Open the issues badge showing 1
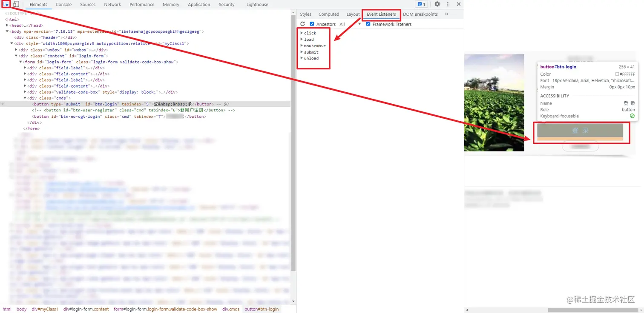This screenshot has width=644, height=313. (421, 4)
